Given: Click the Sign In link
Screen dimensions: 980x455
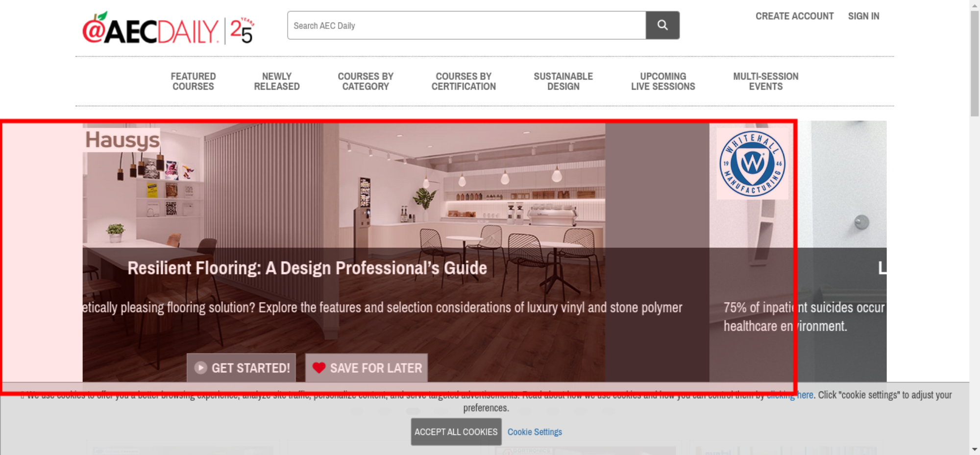Looking at the screenshot, I should click(863, 16).
